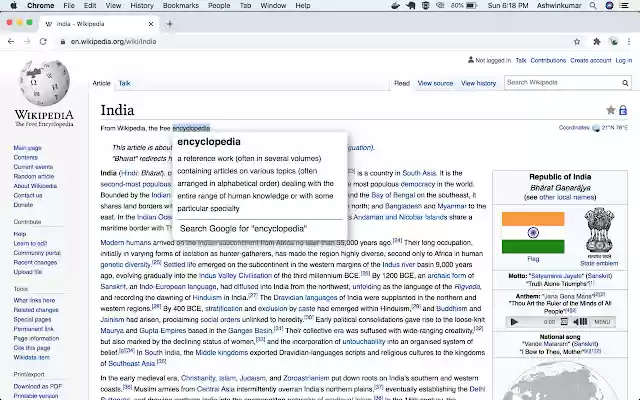Close the India - Wikipedia tab
Screen dimensions: 640x400
[x=151, y=24]
